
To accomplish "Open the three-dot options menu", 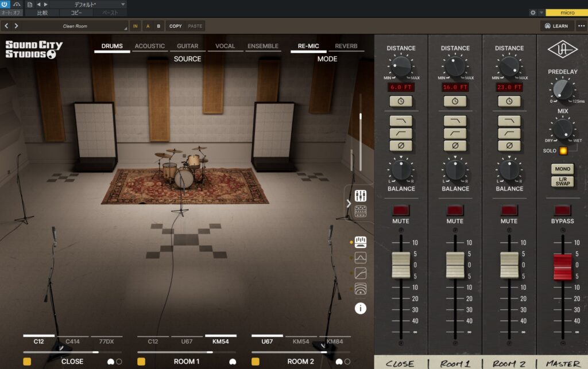I will pyautogui.click(x=581, y=26).
